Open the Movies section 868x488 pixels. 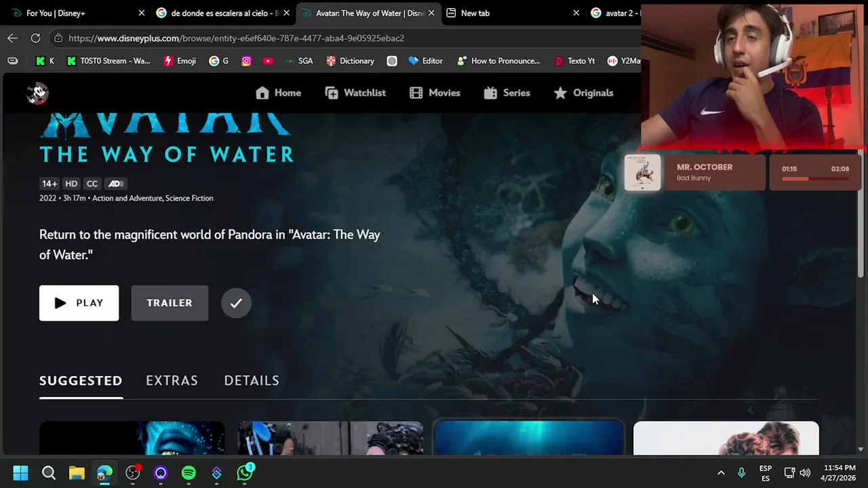[435, 93]
